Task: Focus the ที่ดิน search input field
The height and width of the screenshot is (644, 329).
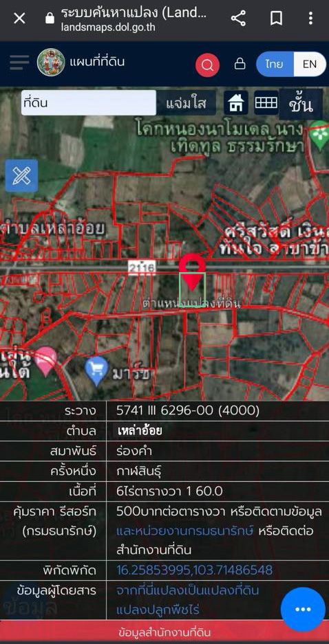Action: (x=88, y=102)
